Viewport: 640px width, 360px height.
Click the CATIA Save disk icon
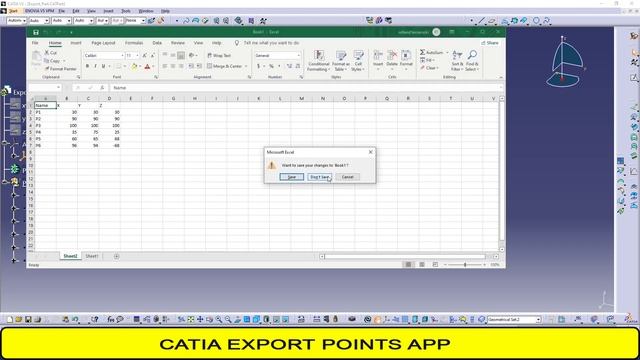(28, 320)
